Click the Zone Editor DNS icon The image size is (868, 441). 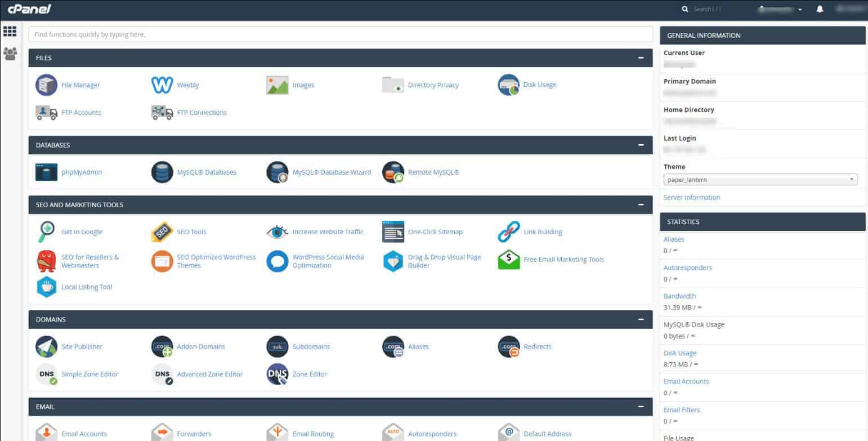click(x=278, y=375)
